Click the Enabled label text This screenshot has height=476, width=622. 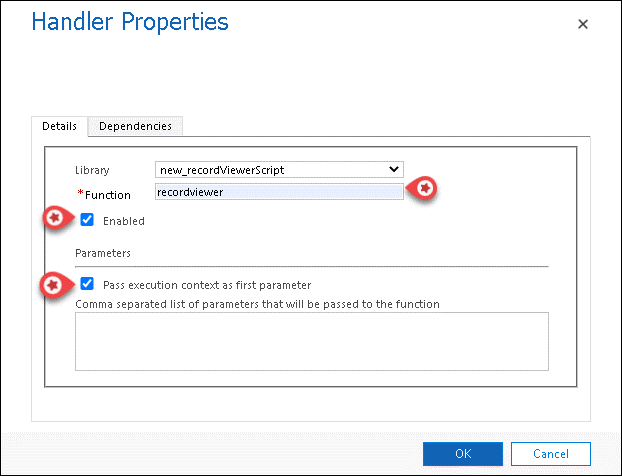pyautogui.click(x=124, y=221)
